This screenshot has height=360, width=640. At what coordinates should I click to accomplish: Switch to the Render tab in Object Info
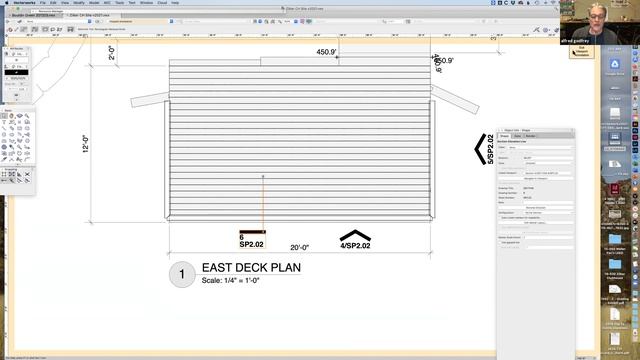[530, 136]
